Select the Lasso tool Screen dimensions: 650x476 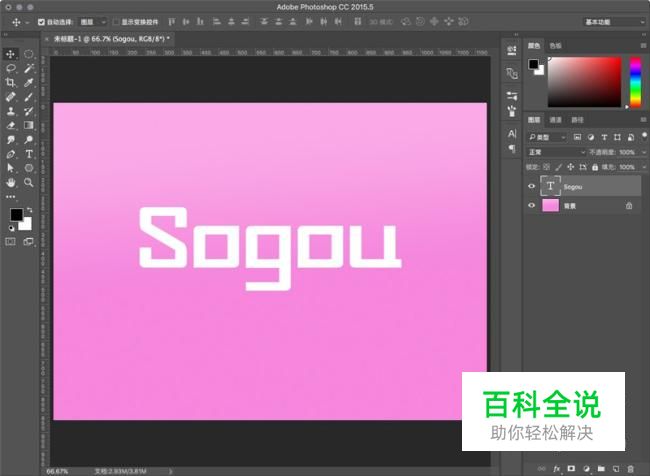(10, 68)
